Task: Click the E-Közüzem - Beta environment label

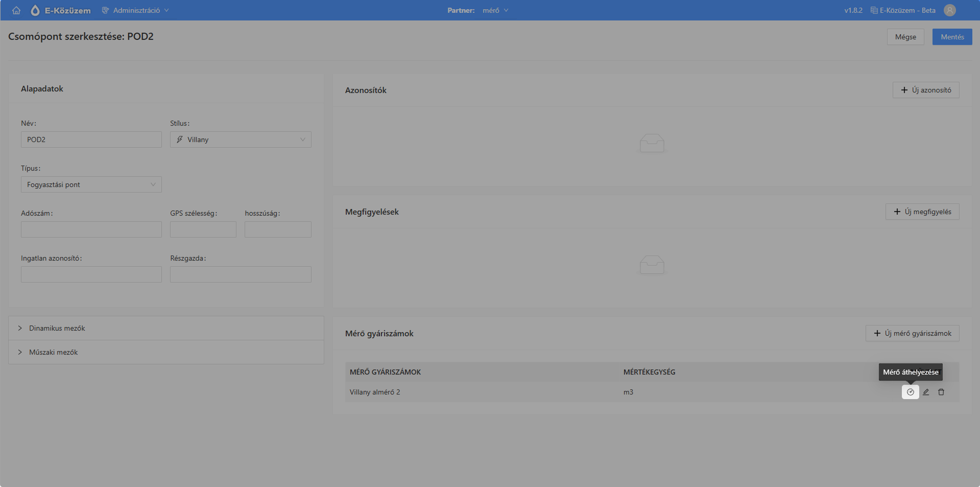Action: tap(903, 10)
